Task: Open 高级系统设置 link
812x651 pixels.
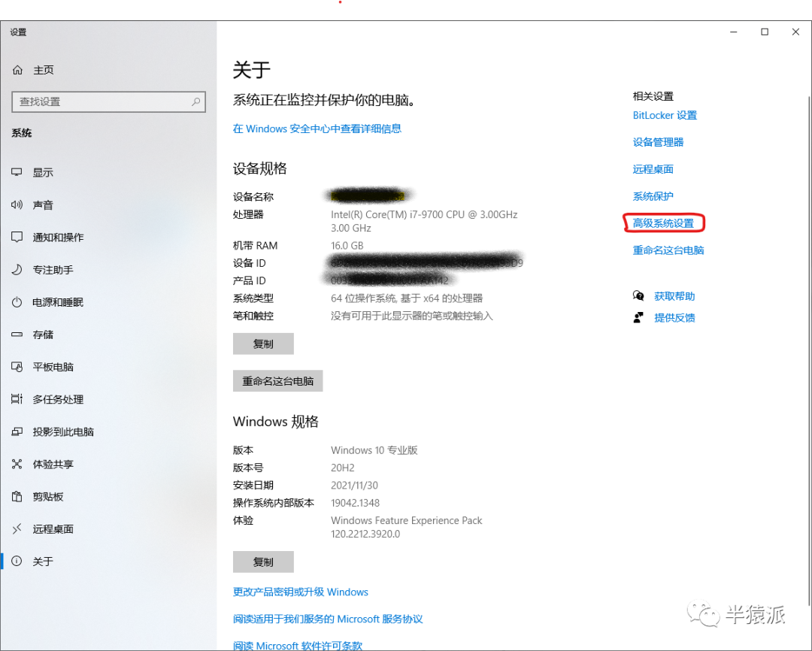Action: 663,223
